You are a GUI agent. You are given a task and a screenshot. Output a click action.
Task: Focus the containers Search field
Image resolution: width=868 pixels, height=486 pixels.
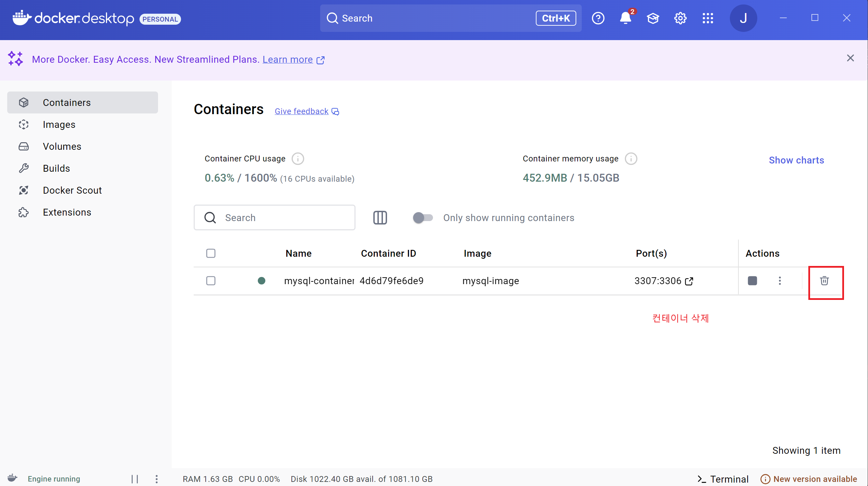(x=285, y=218)
